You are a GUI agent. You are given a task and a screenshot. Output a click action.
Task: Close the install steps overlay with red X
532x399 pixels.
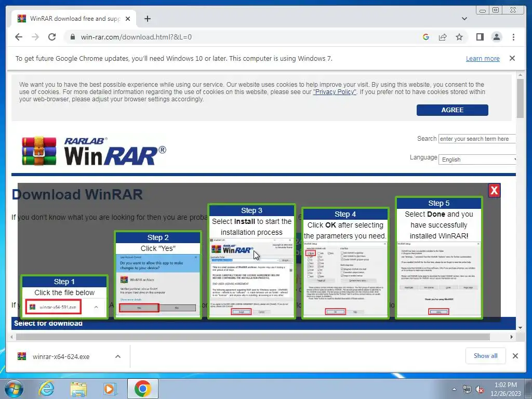pos(494,190)
